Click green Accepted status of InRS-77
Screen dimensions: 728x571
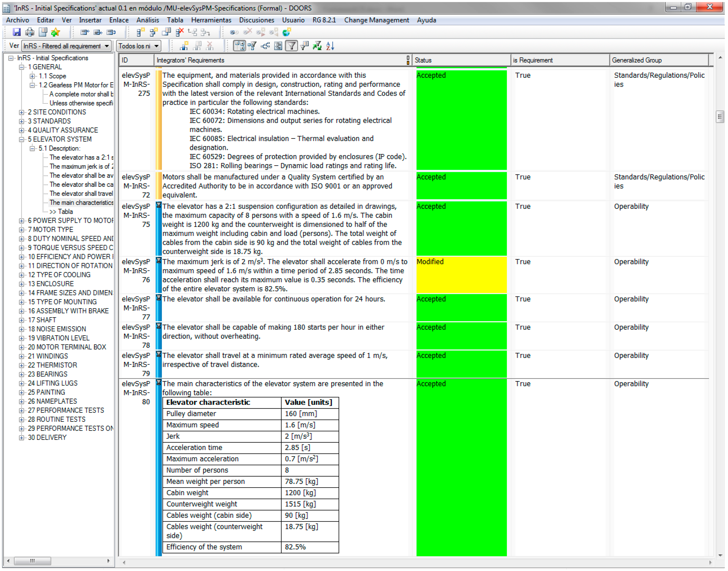tap(461, 308)
